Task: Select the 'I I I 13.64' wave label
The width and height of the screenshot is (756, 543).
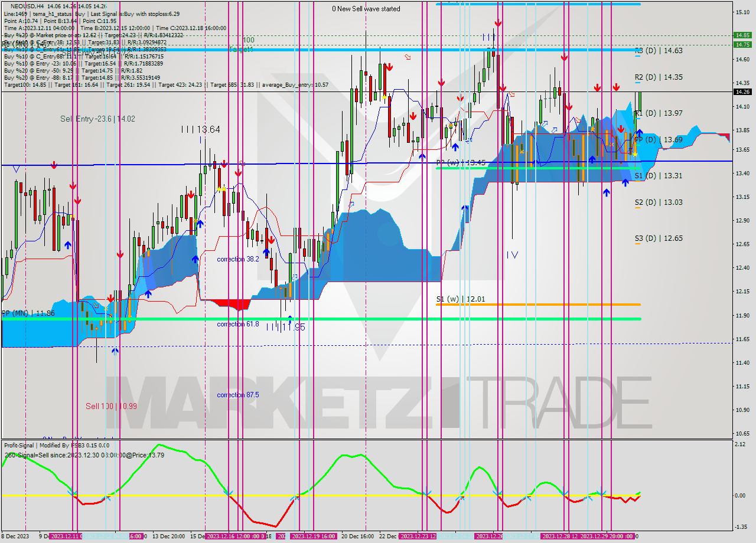Action: [x=201, y=129]
